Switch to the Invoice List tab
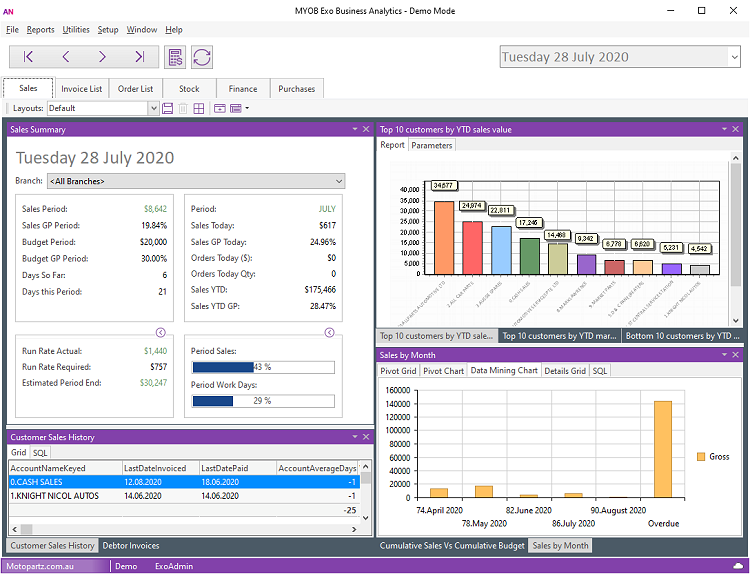Viewport: 750px width, 574px height. click(x=81, y=89)
